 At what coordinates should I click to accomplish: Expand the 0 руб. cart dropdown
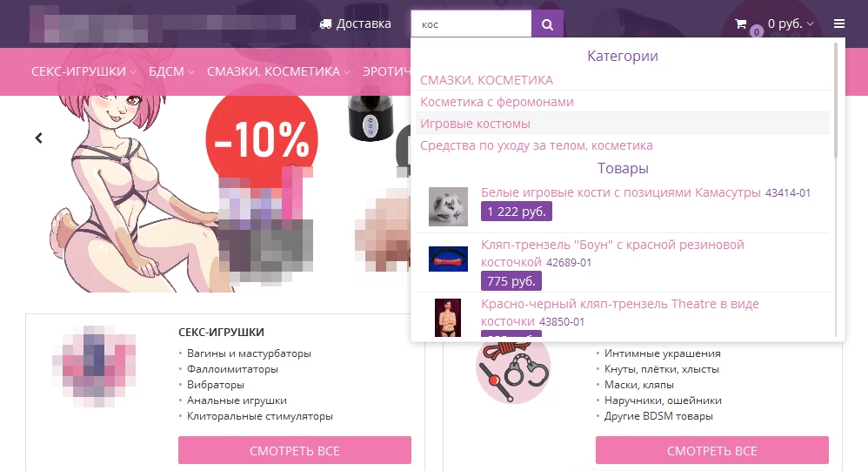click(790, 24)
